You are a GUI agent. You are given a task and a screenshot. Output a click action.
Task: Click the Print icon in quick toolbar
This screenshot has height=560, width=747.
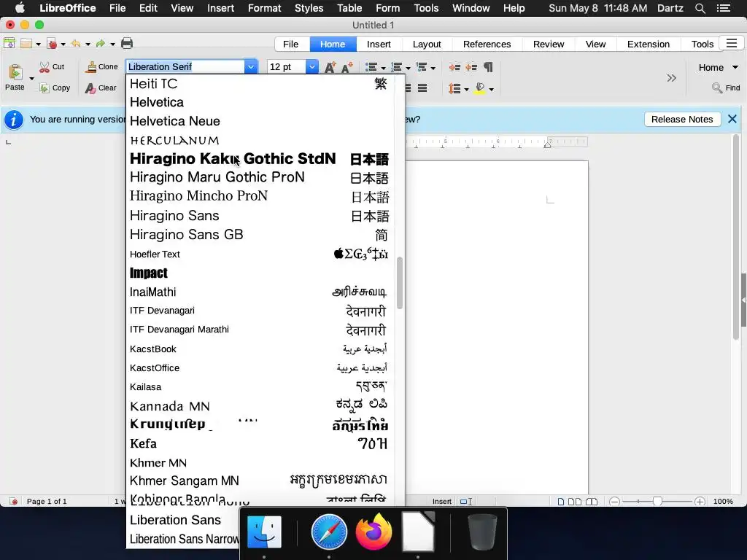(127, 44)
